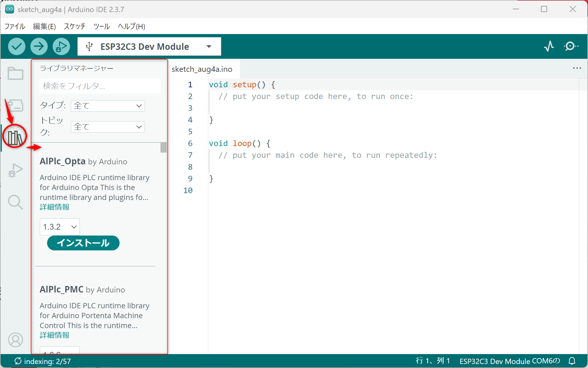Click インストール for AlPlc_Opta
The image size is (588, 368).
(x=83, y=243)
